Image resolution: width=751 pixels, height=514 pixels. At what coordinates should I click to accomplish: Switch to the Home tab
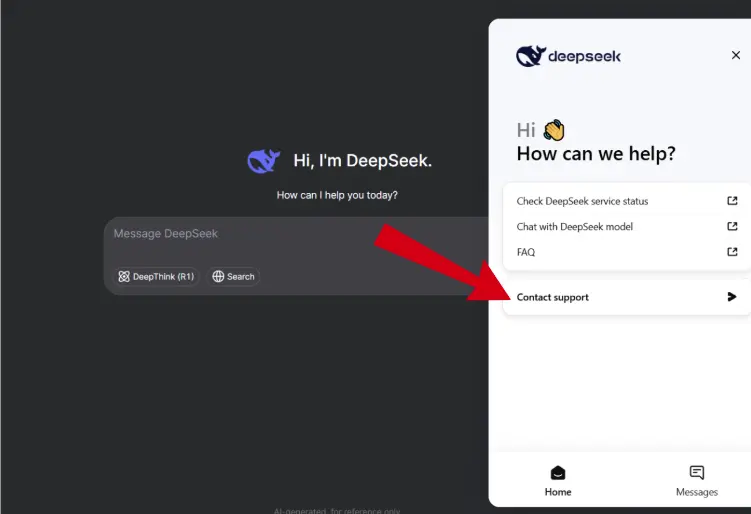pyautogui.click(x=558, y=480)
